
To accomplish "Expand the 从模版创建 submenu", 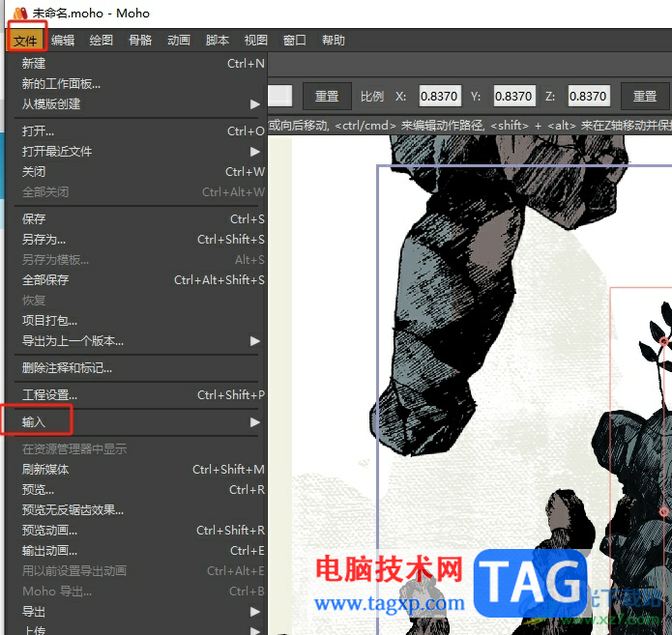I will pos(137,104).
